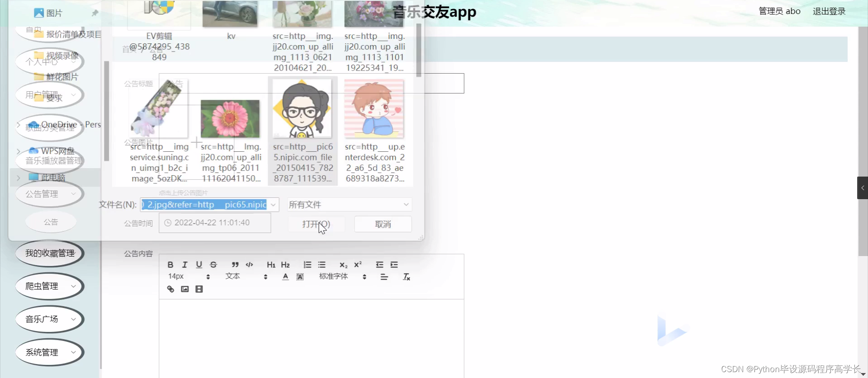Viewport: 868px width, 378px height.
Task: Insert a blockquote in the editor
Action: [235, 265]
